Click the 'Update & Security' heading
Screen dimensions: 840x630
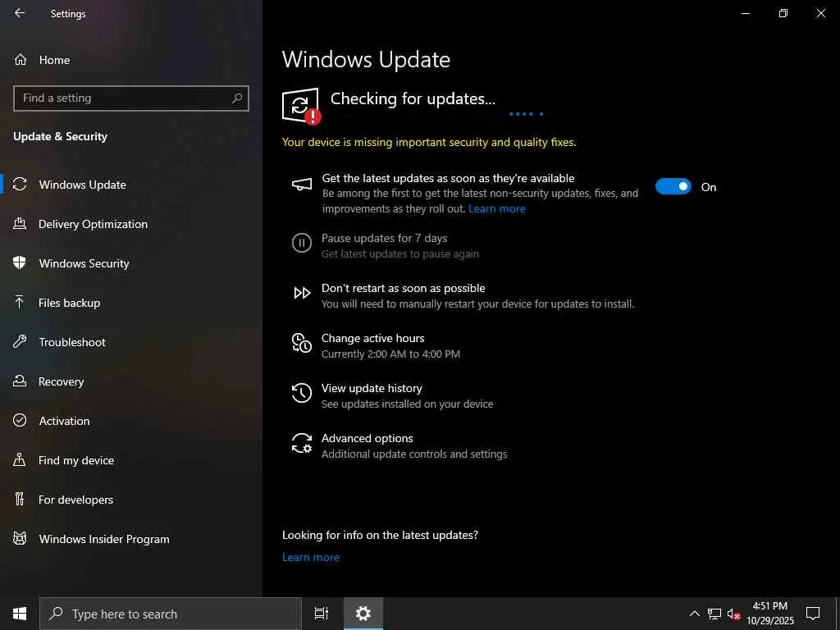click(x=60, y=136)
